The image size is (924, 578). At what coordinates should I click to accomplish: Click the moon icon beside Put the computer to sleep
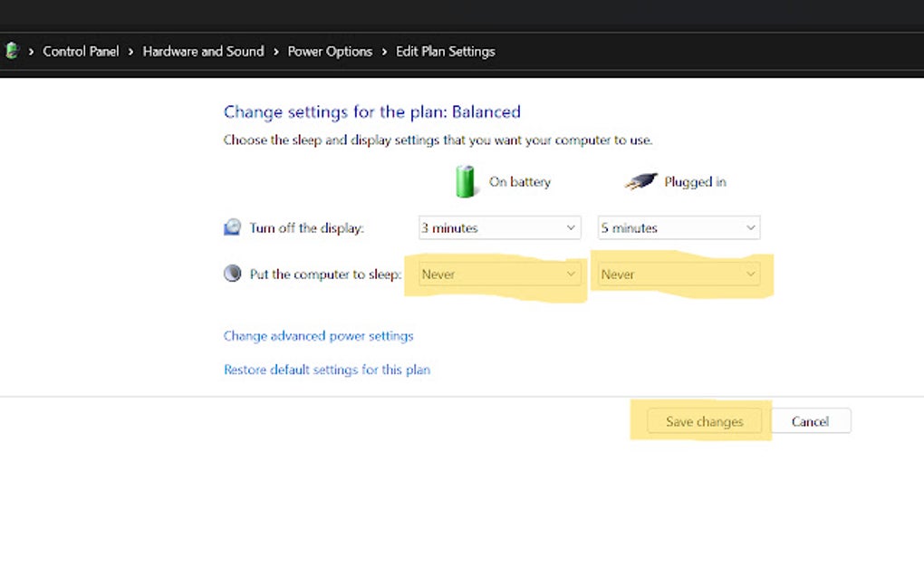[232, 274]
